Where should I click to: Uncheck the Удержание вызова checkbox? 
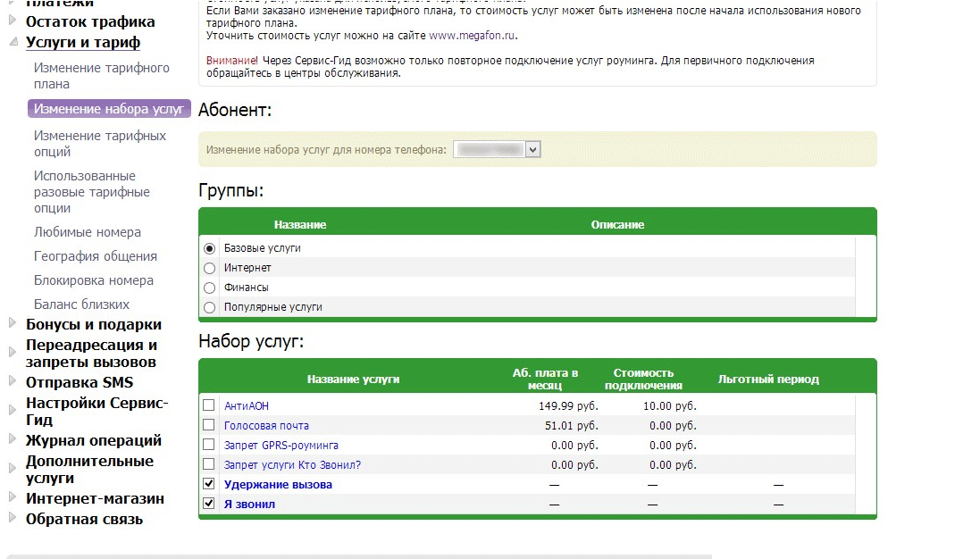click(209, 483)
